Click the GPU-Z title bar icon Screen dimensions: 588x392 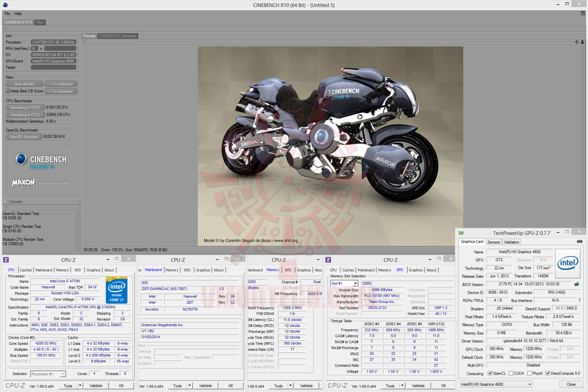(461, 233)
